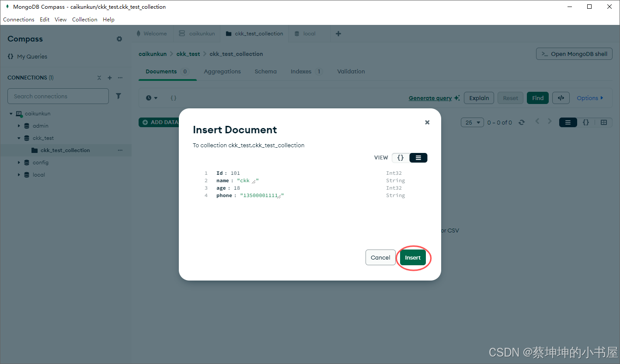
Task: Open Compass settings gear
Action: coord(119,39)
